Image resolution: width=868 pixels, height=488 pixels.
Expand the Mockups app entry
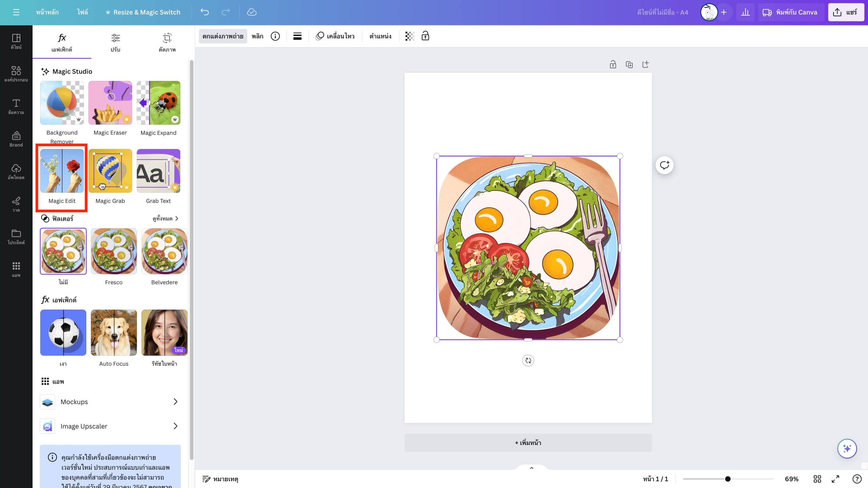pyautogui.click(x=110, y=402)
